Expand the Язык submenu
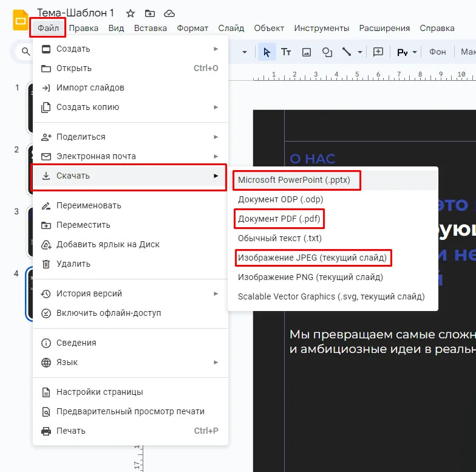The width and height of the screenshot is (476, 472). point(130,362)
